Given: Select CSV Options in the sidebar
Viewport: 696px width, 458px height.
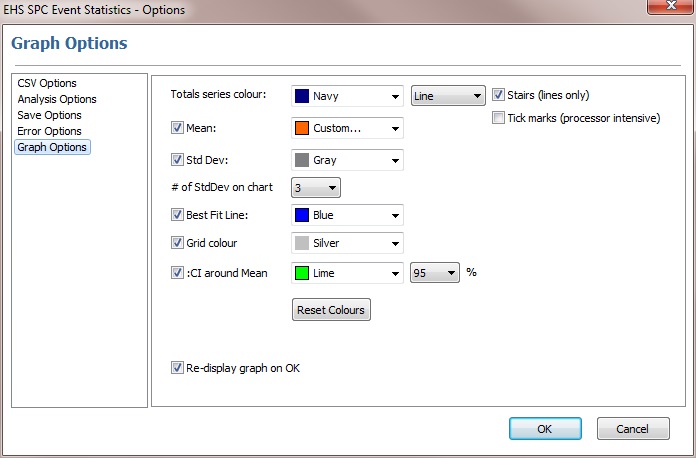Looking at the screenshot, I should click(x=47, y=83).
